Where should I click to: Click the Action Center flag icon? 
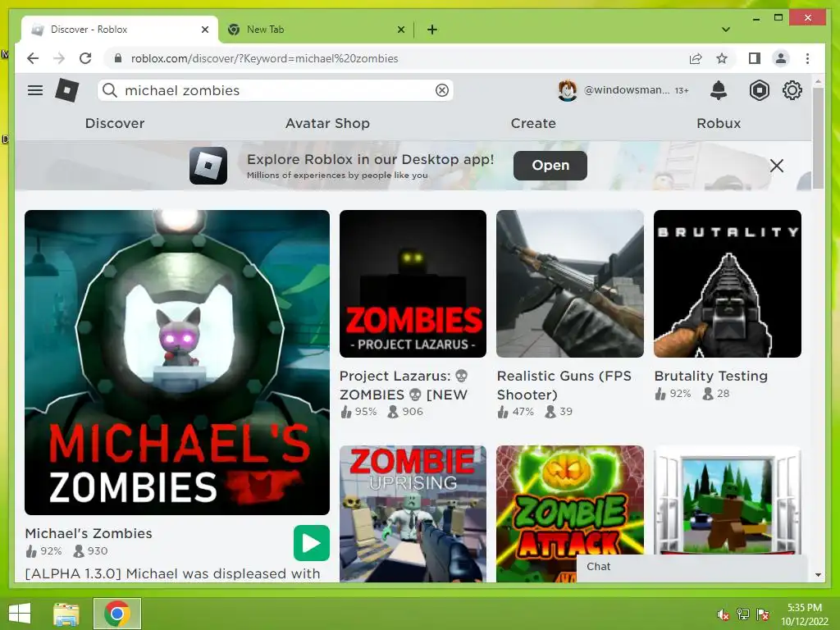763,614
